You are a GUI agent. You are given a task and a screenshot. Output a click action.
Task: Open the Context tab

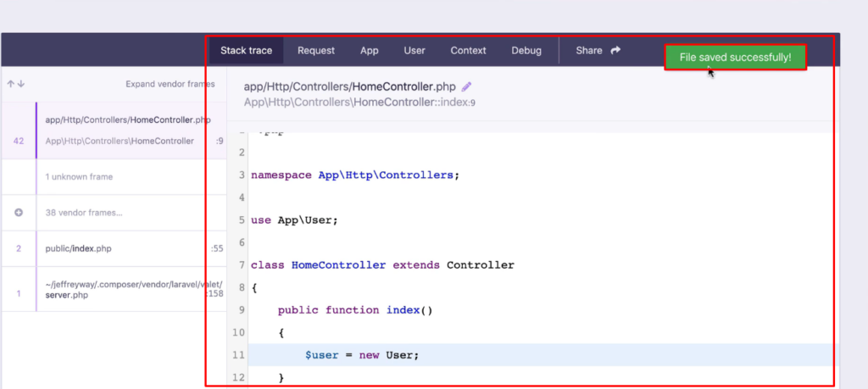[468, 50]
